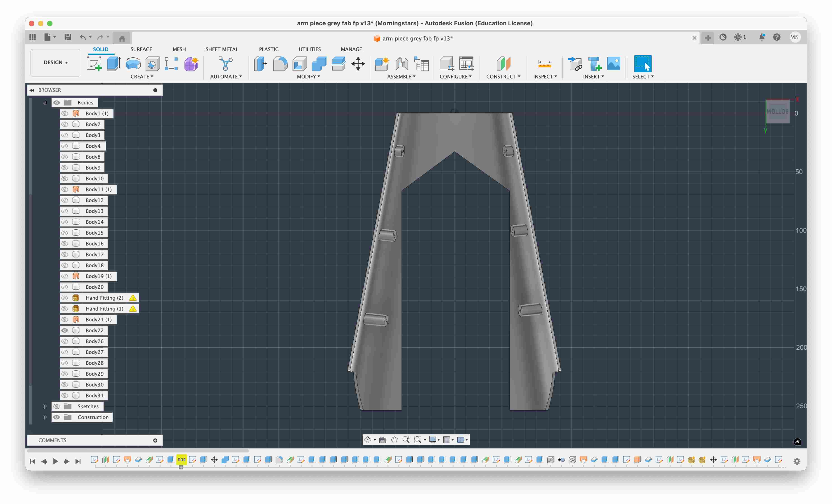Switch to the MANAGE tab
The width and height of the screenshot is (832, 504).
click(351, 49)
